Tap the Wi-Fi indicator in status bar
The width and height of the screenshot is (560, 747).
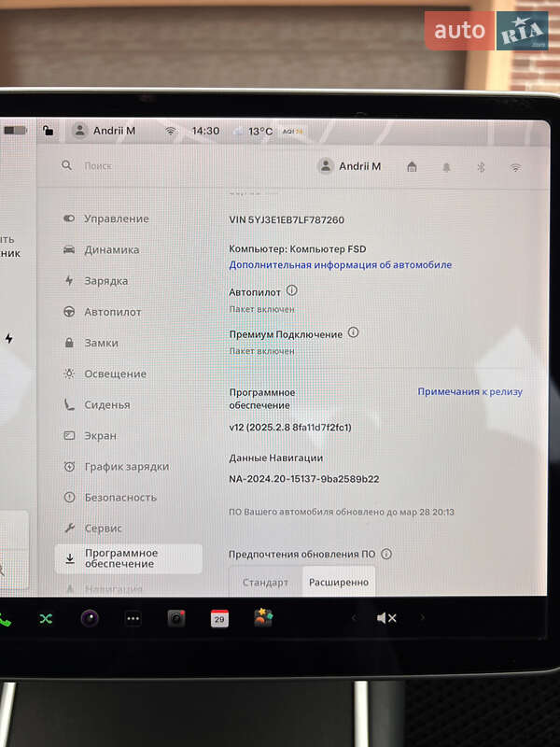tap(171, 131)
